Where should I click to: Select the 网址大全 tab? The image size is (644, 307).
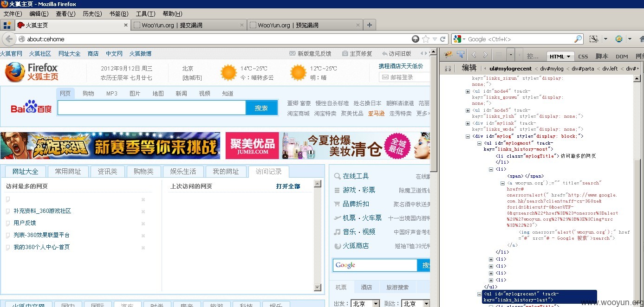(26, 172)
